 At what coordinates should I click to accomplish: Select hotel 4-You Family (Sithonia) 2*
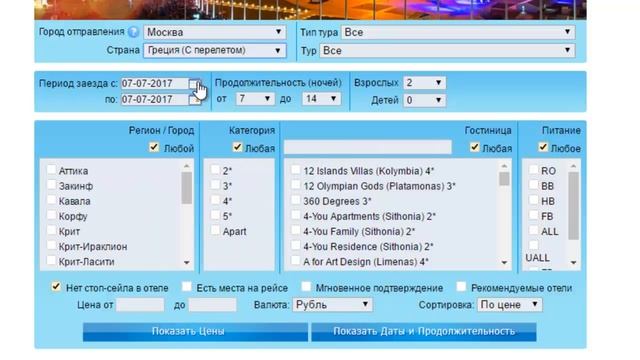point(296,230)
